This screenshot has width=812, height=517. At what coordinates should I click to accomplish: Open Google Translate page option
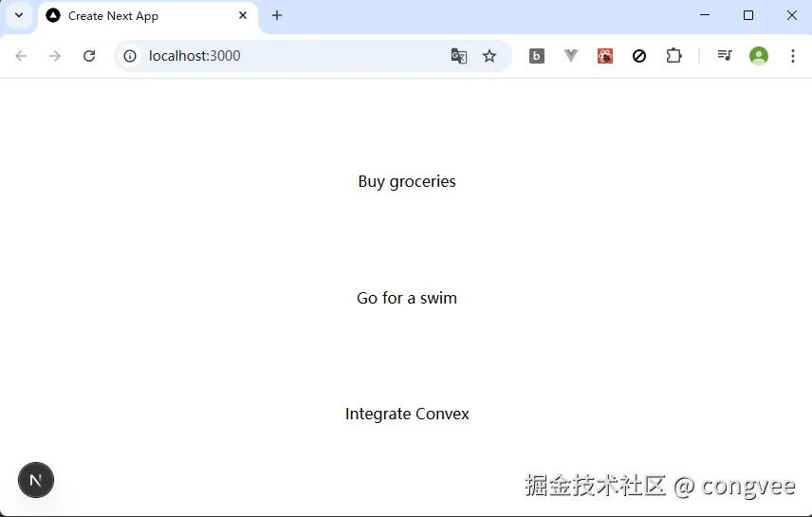point(459,55)
